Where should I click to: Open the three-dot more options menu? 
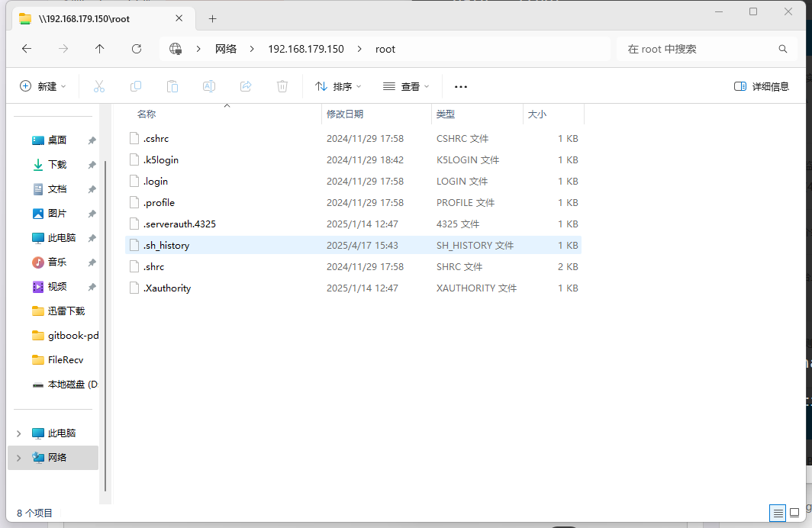point(461,86)
